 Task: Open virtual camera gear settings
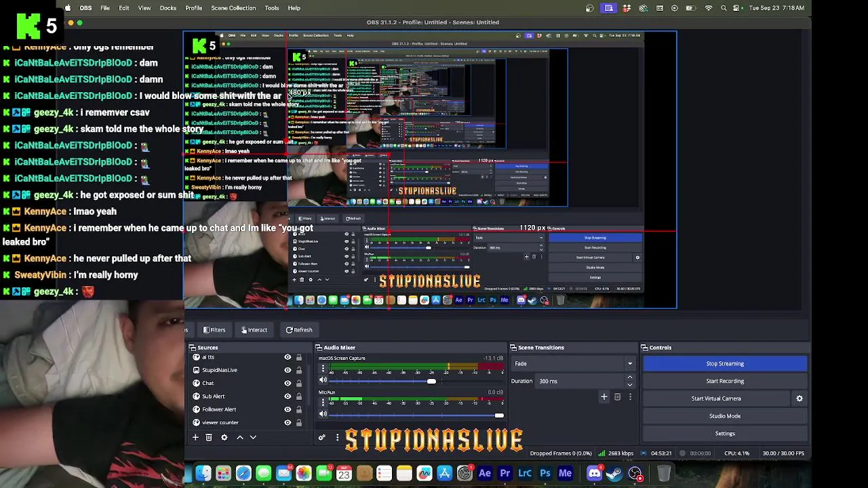point(800,399)
